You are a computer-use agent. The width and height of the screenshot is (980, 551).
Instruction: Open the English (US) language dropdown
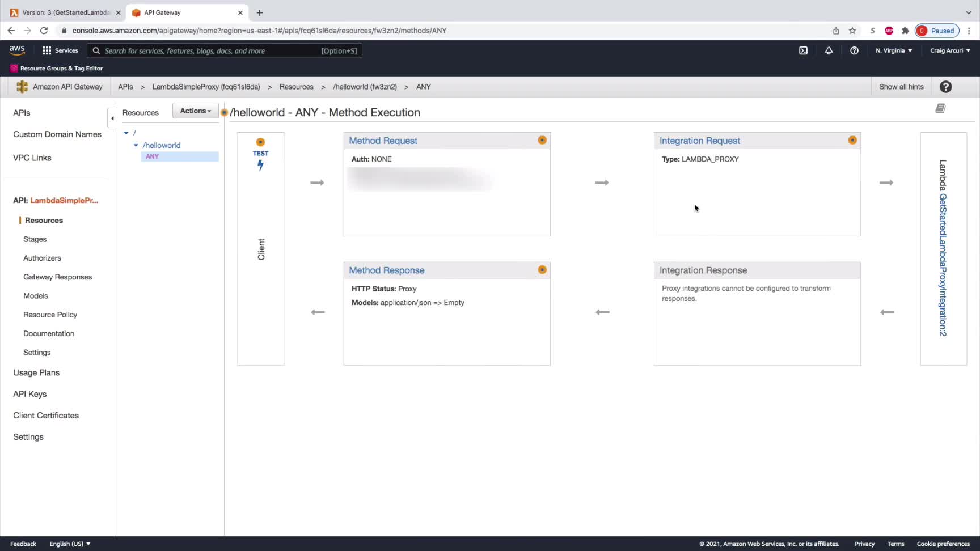coord(70,544)
